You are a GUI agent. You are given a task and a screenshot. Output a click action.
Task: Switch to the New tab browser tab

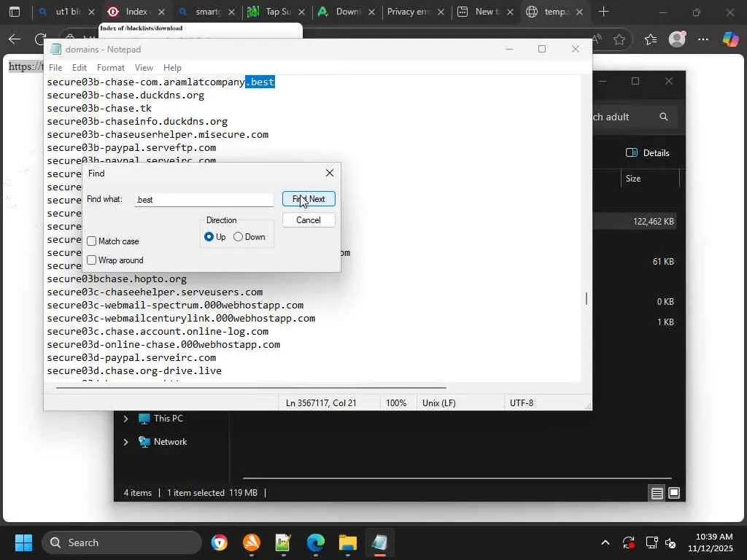[x=484, y=12]
